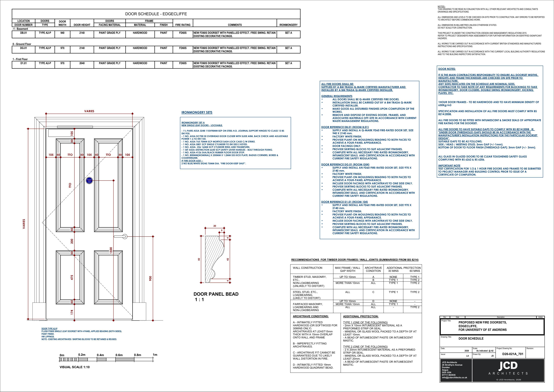Image resolution: width=554 pixels, height=392 pixels.
Task: Click the Ironmongery column header
Action: tap(288, 25)
